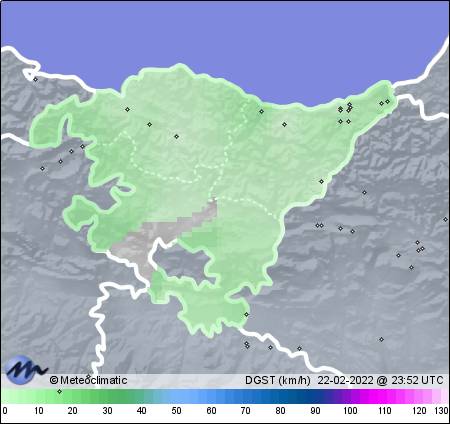Image resolution: width=450 pixels, height=424 pixels.
Task: Click the 0 label at the legend start
Action: pos(4,411)
